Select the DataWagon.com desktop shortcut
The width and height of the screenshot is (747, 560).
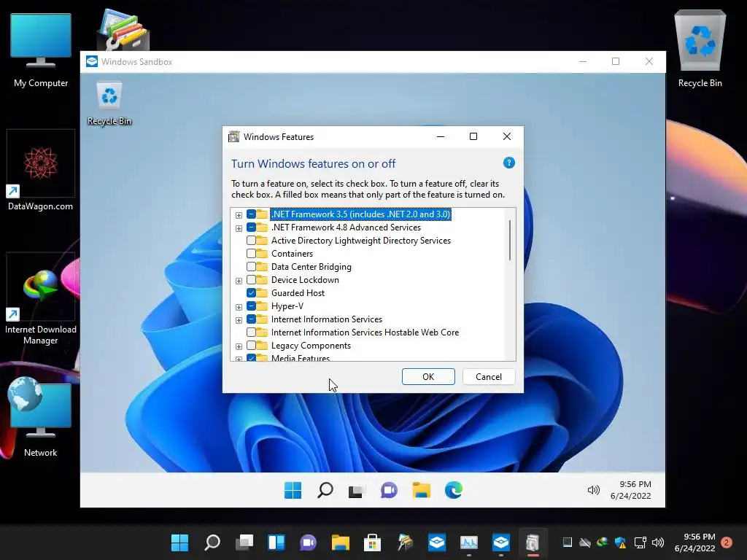(41, 171)
